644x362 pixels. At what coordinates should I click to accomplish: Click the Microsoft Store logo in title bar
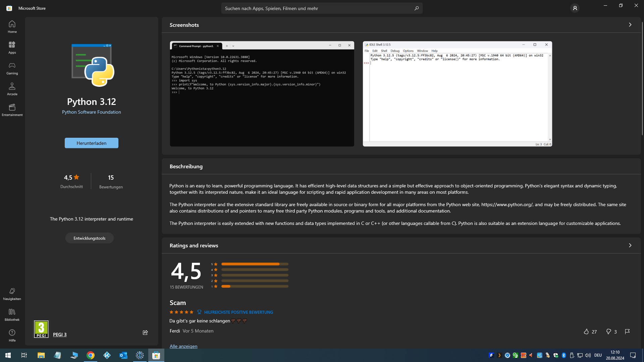point(9,8)
